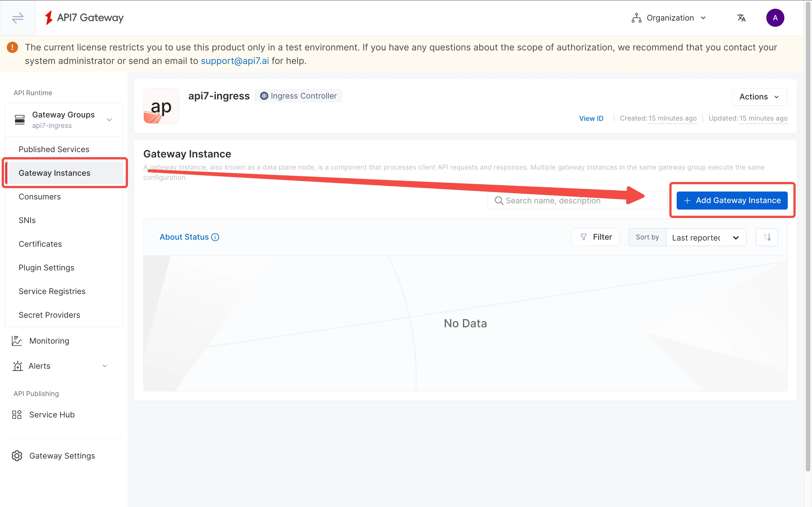Open Service Hub from API Publishing

52,414
